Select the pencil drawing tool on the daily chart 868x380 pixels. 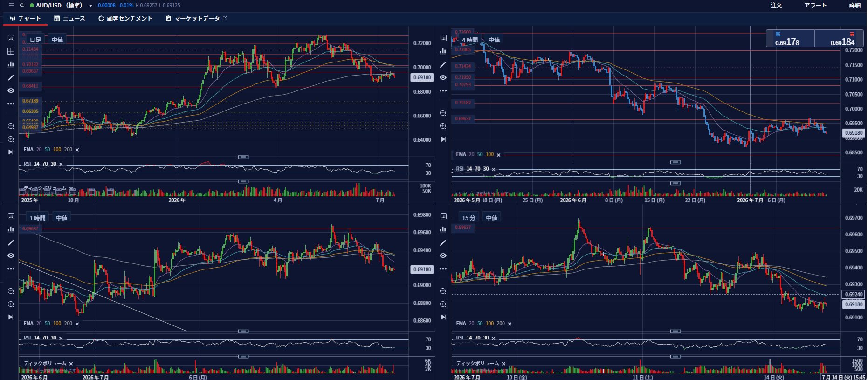11,77
